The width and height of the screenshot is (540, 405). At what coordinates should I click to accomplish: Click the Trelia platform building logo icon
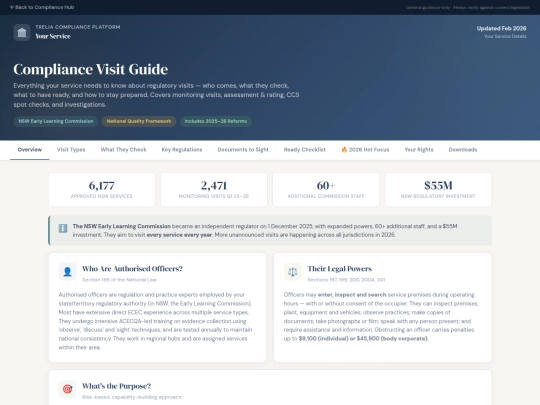tap(22, 32)
